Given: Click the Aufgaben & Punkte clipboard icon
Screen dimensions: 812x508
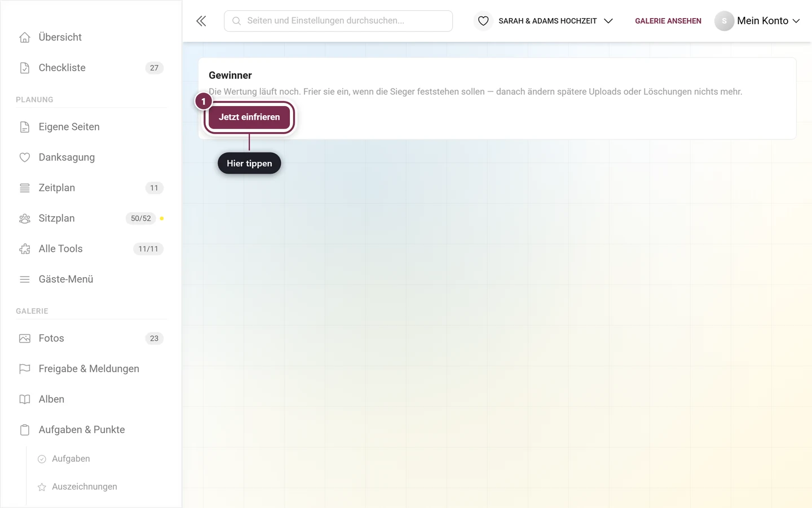Looking at the screenshot, I should (25, 430).
